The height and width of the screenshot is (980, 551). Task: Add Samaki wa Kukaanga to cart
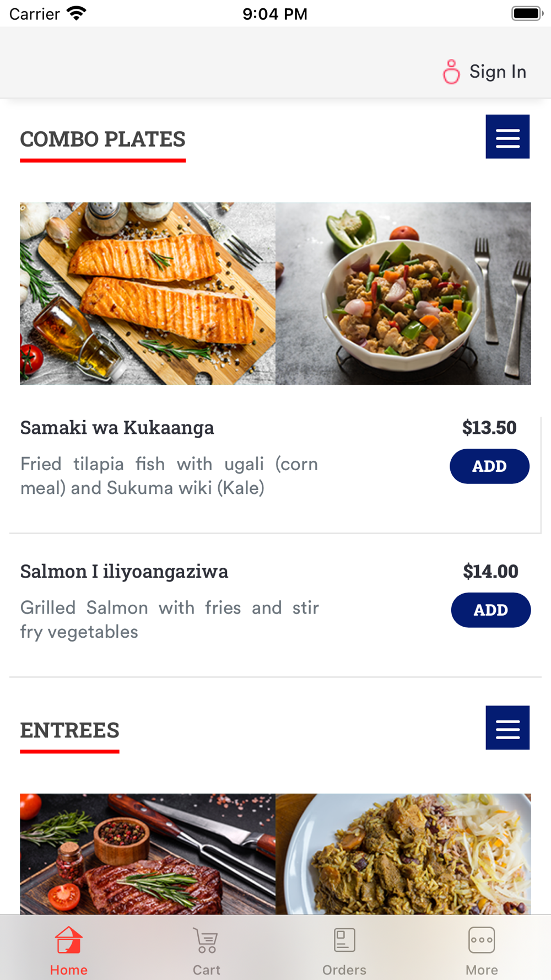[x=489, y=466]
